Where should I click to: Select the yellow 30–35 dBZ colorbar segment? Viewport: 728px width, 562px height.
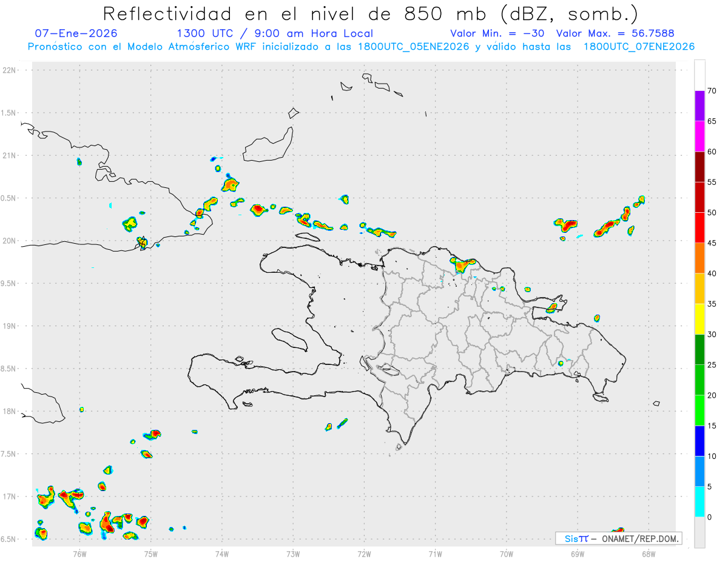coord(699,319)
